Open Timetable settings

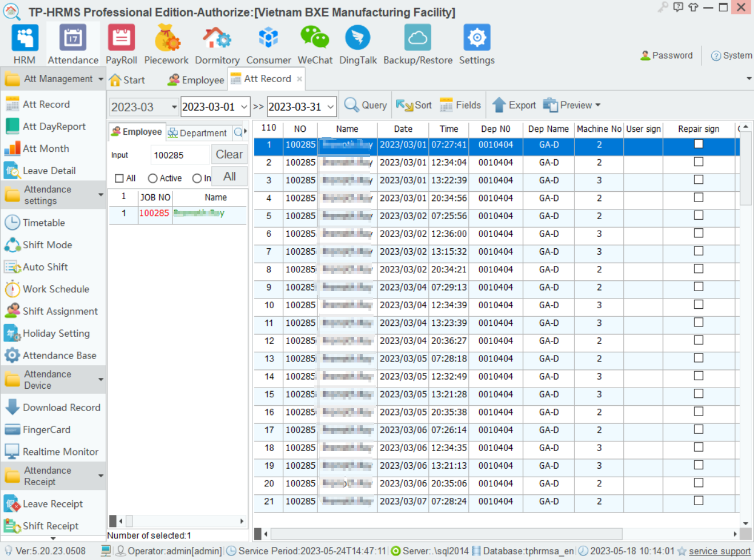coord(43,223)
